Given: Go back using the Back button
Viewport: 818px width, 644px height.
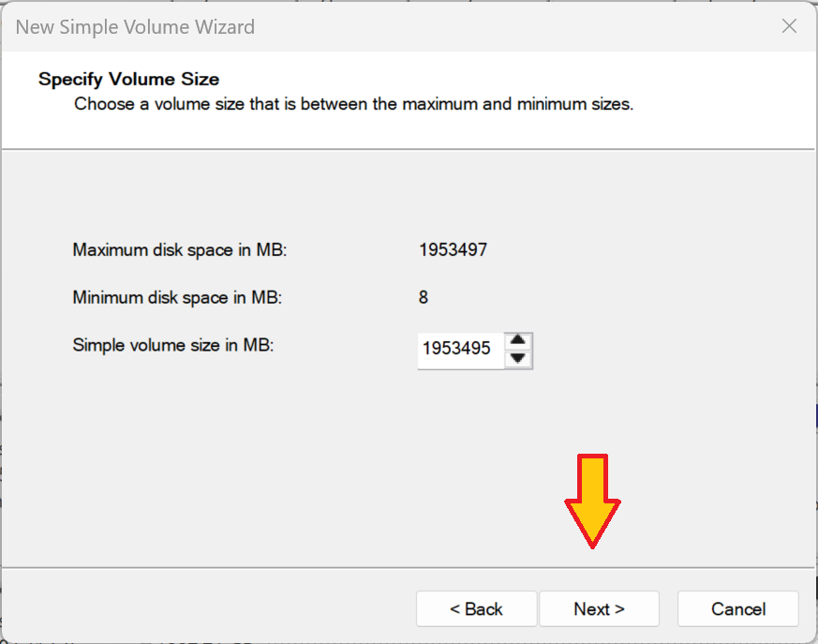Looking at the screenshot, I should point(476,609).
